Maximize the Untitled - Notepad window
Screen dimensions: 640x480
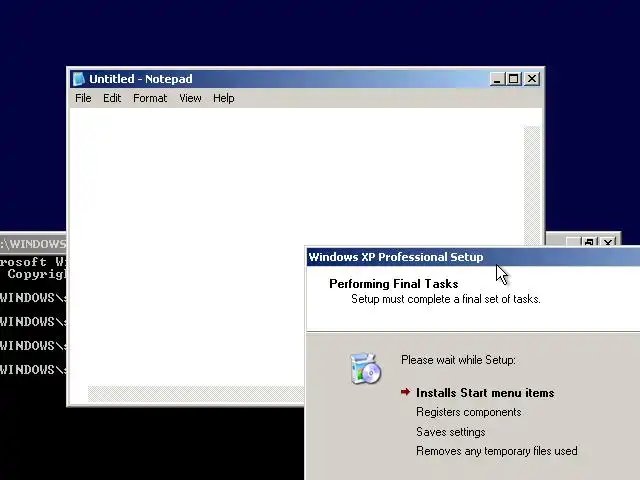(513, 79)
